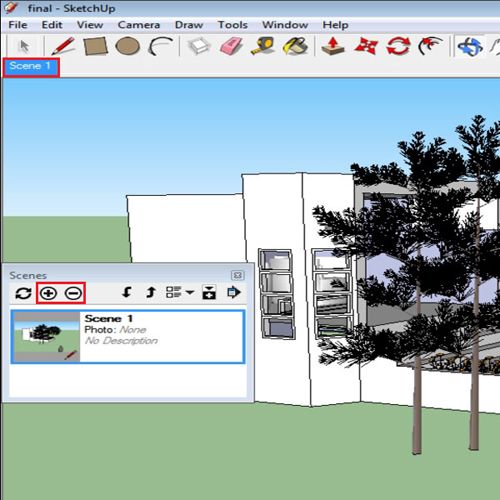Select the pink Eraser tool

(231, 46)
